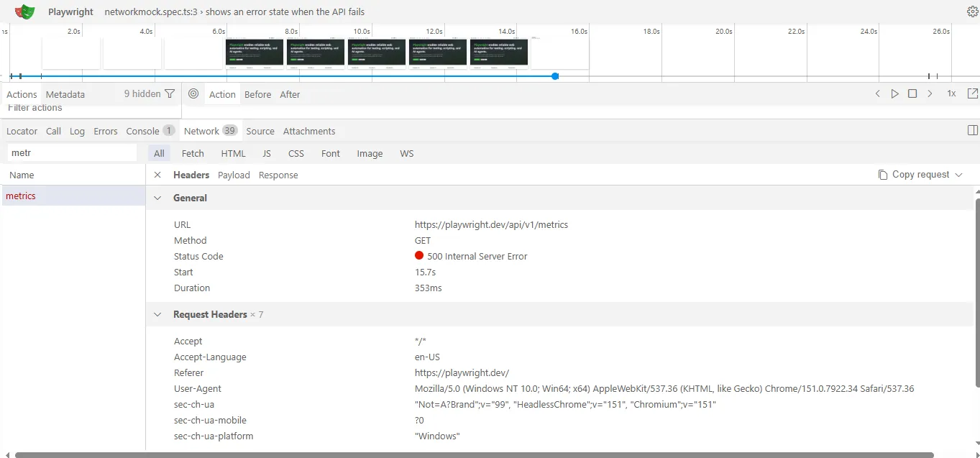The height and width of the screenshot is (458, 980).
Task: Click the Duration value 353ms
Action: (429, 288)
